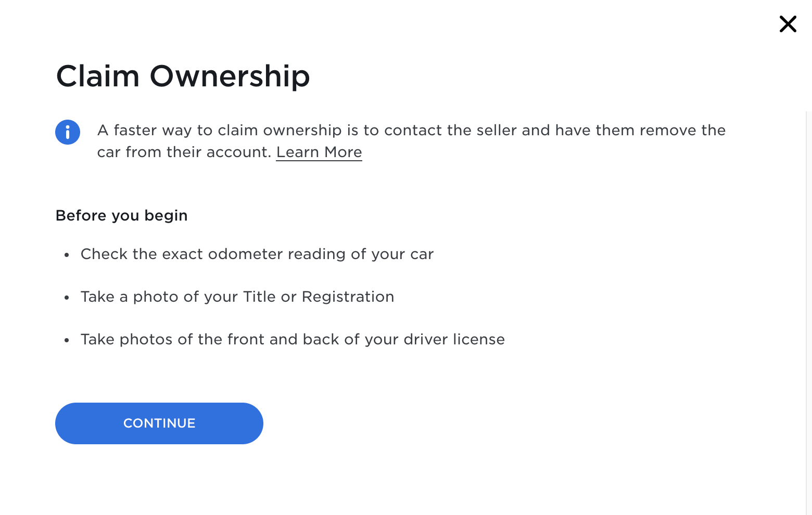
Task: Click the Claim Ownership heading
Action: (x=183, y=76)
